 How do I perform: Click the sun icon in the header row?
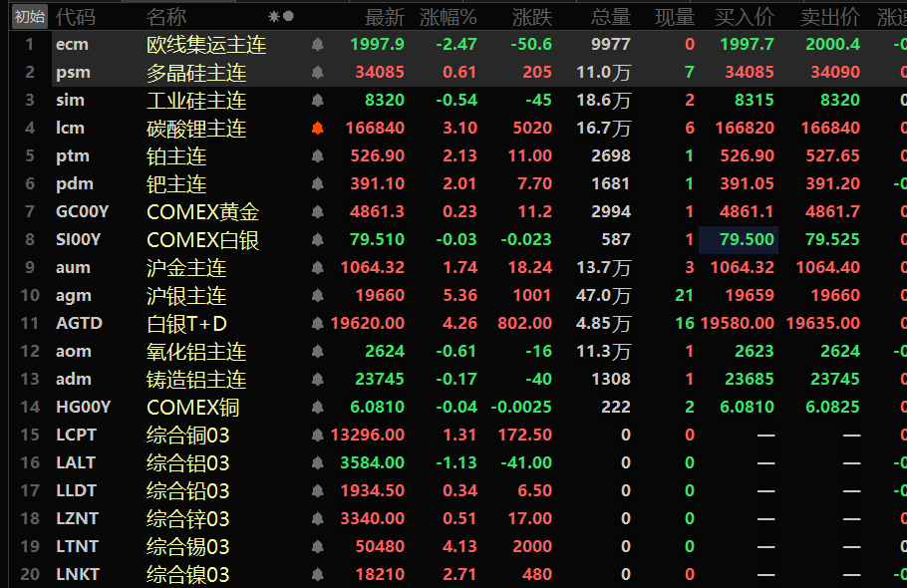pyautogui.click(x=274, y=17)
